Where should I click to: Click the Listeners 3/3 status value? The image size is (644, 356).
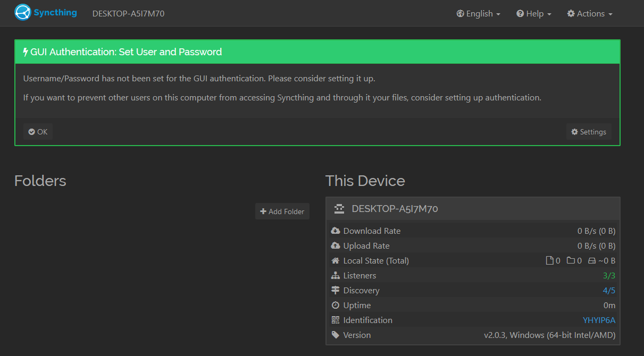pyautogui.click(x=609, y=276)
